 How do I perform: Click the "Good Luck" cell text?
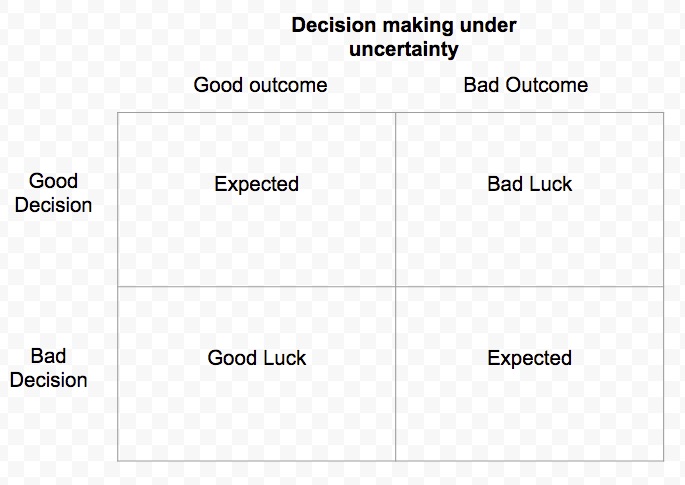coord(257,358)
